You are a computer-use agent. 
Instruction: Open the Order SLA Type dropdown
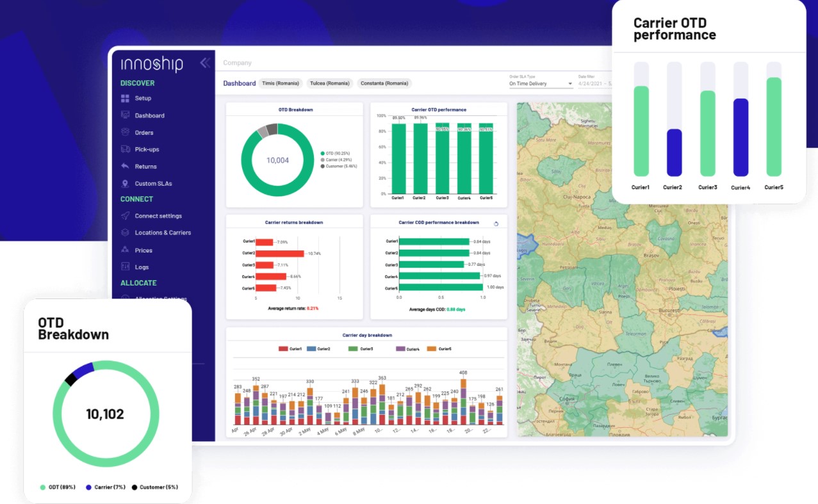coord(541,84)
